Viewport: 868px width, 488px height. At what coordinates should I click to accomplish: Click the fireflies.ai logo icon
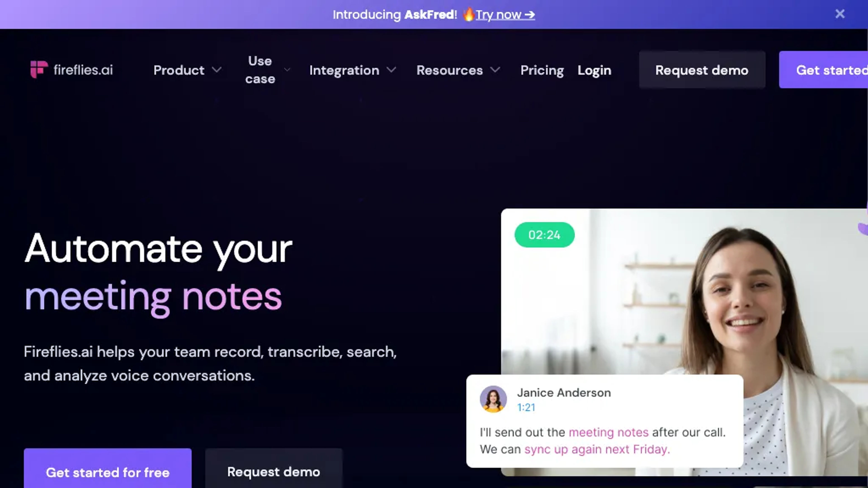click(39, 70)
